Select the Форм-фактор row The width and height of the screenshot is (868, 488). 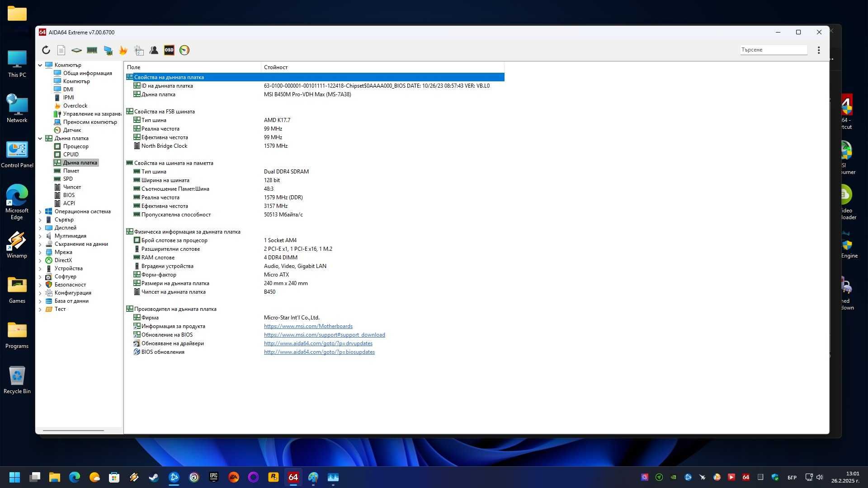click(x=315, y=275)
